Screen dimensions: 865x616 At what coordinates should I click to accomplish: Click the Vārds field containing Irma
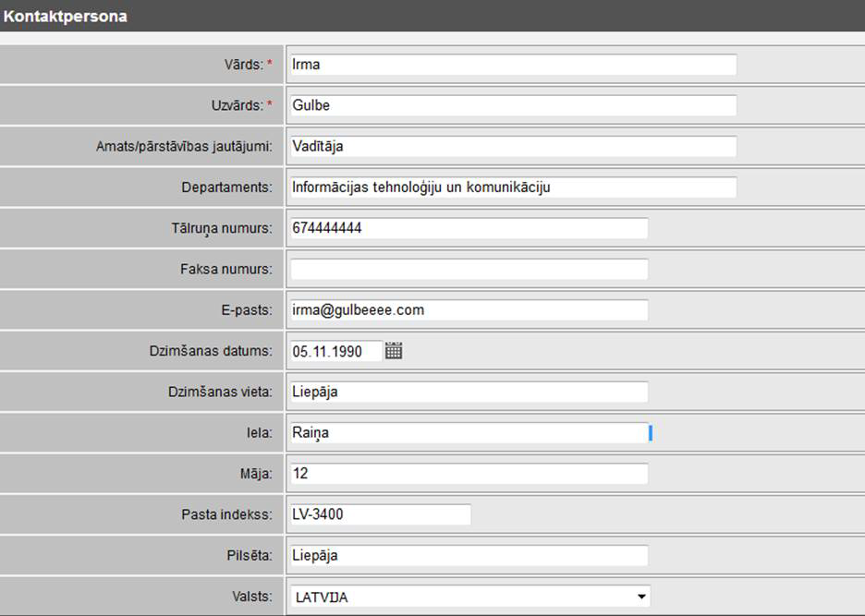coord(513,65)
